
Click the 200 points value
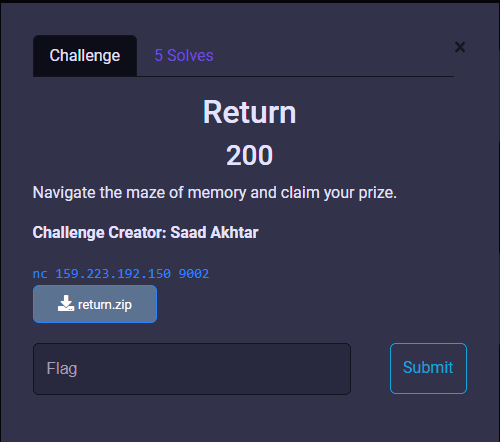click(250, 155)
